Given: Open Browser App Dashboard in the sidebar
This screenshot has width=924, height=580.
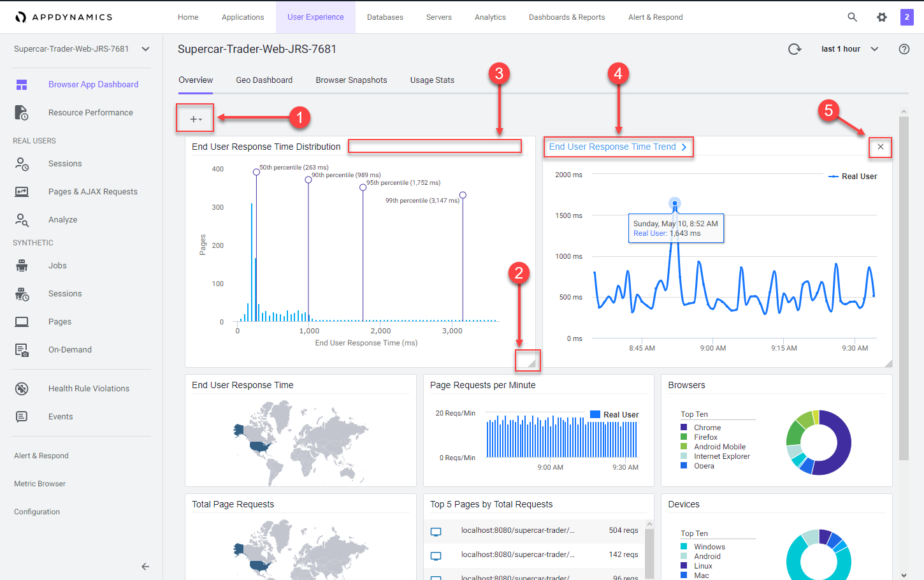Looking at the screenshot, I should [x=93, y=85].
